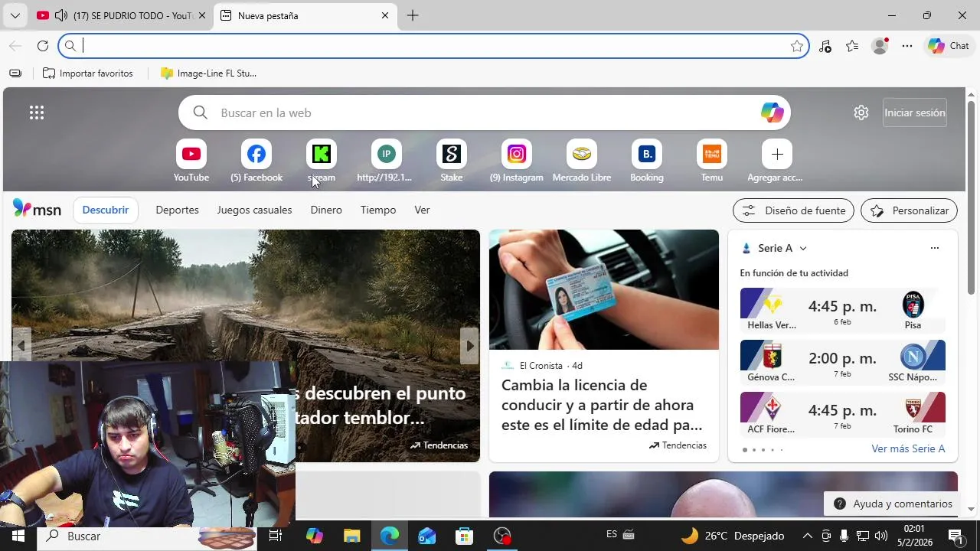Open the Facebook quick link tile
Image resolution: width=980 pixels, height=551 pixels.
(256, 161)
